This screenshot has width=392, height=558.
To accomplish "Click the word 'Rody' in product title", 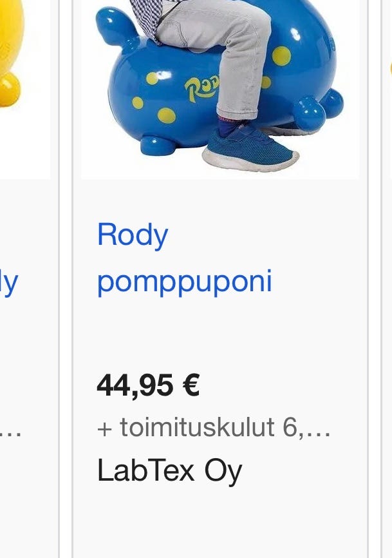I will (x=132, y=235).
